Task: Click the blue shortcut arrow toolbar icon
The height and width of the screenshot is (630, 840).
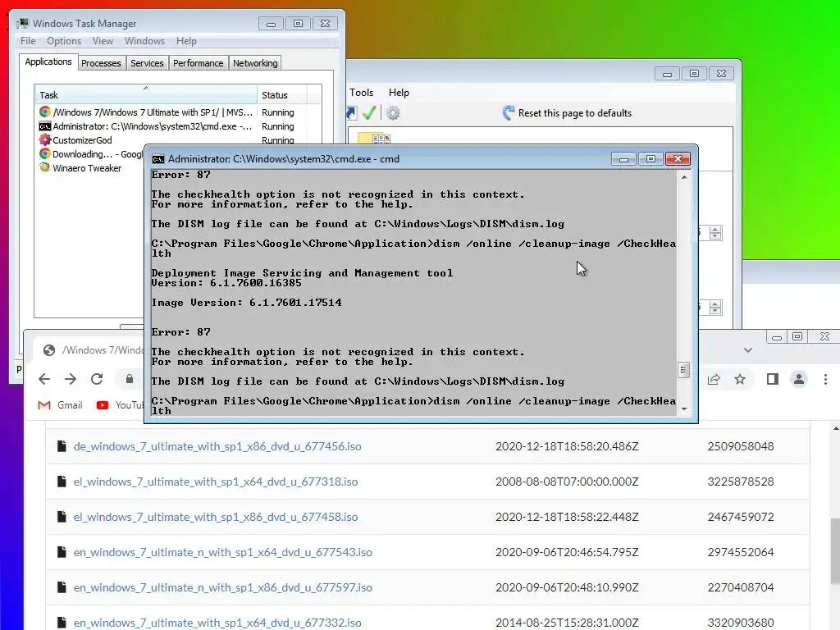Action: tap(351, 113)
